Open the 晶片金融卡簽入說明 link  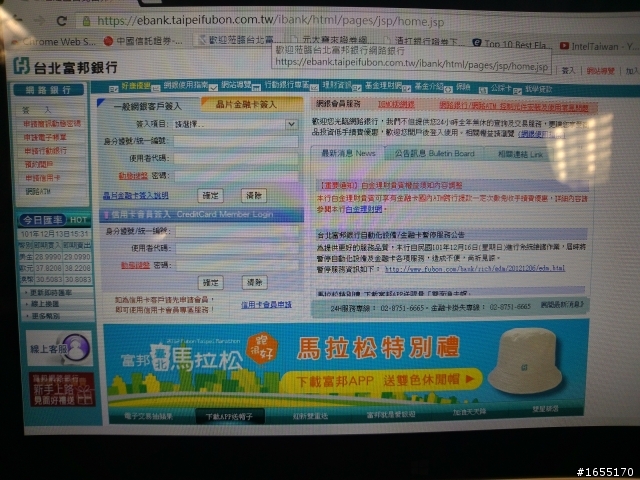[x=136, y=196]
